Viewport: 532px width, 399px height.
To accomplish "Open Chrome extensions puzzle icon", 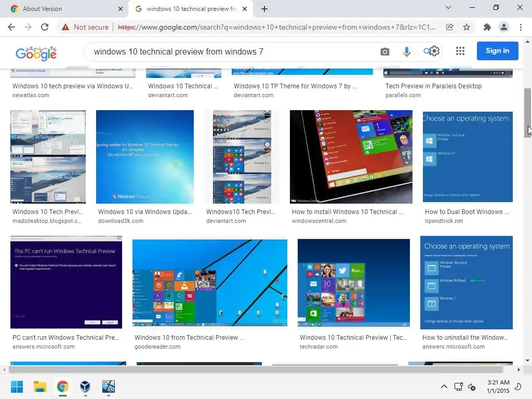I will (x=487, y=27).
